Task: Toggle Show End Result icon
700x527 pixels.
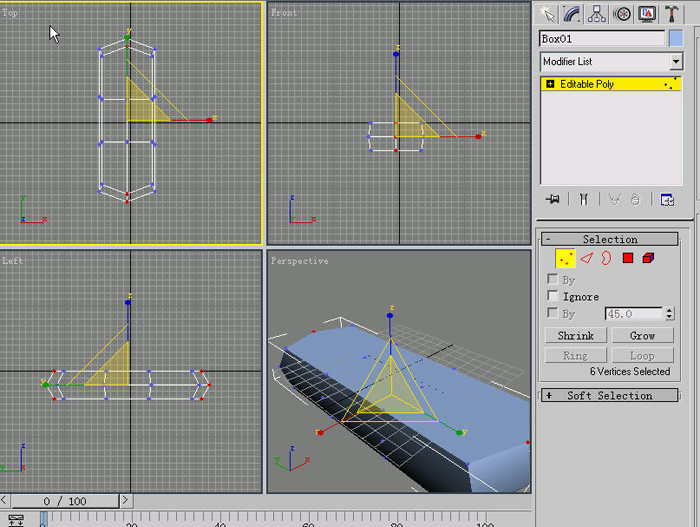Action: (583, 199)
